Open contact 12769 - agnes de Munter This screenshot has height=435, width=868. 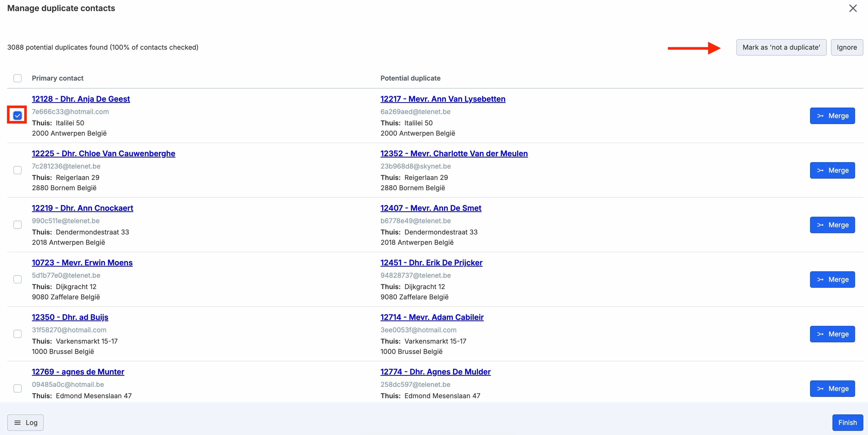click(78, 372)
